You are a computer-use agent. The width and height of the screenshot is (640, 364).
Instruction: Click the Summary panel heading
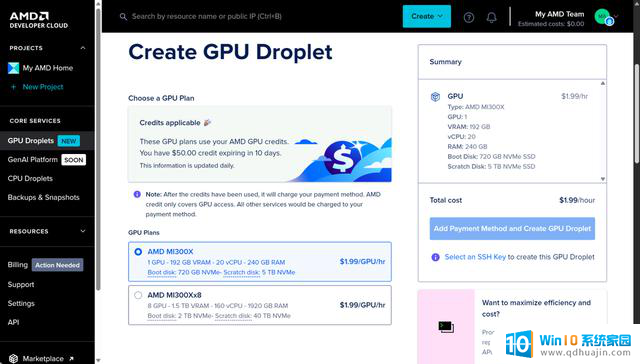point(445,62)
